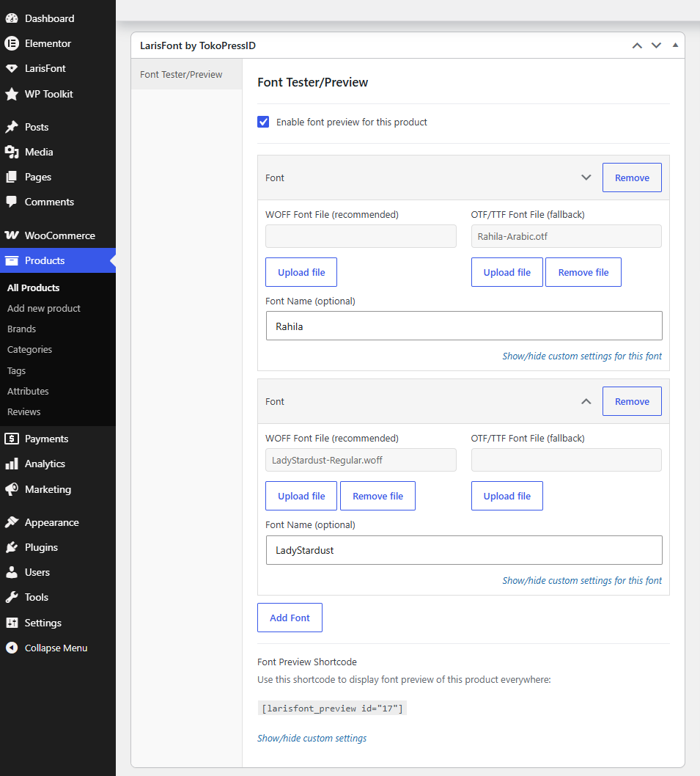Image resolution: width=700 pixels, height=776 pixels.
Task: Click the Comments bubble icon
Action: coord(12,202)
